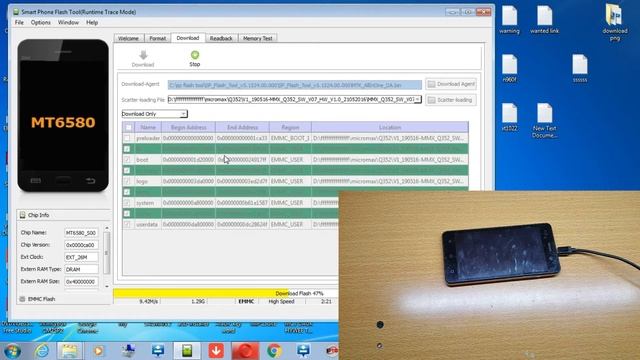640x360 pixels.
Task: Select the download png folder icon
Action: point(614,22)
